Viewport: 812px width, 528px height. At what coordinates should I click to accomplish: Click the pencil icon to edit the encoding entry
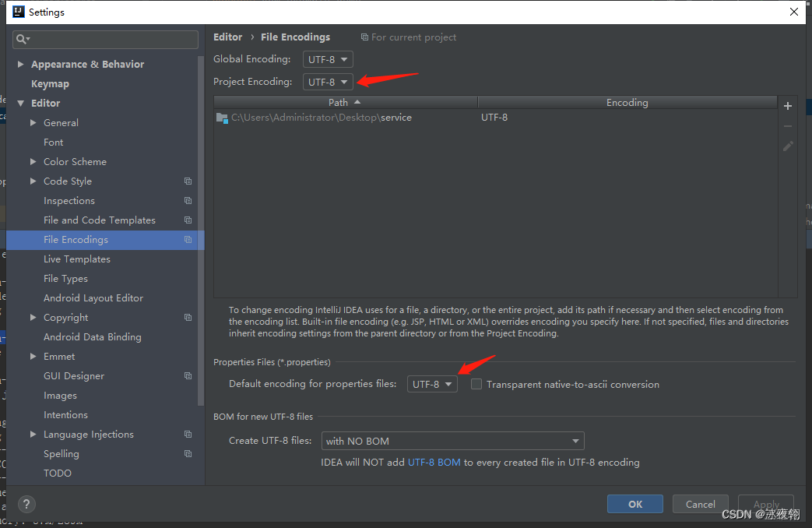787,146
